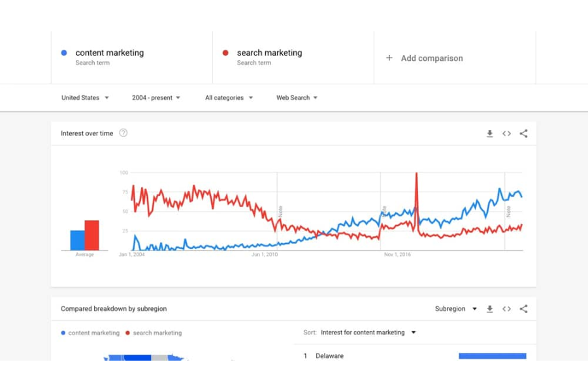Embed the subregion comparison widget
Image resolution: width=588 pixels, height=392 pixels.
coord(506,308)
